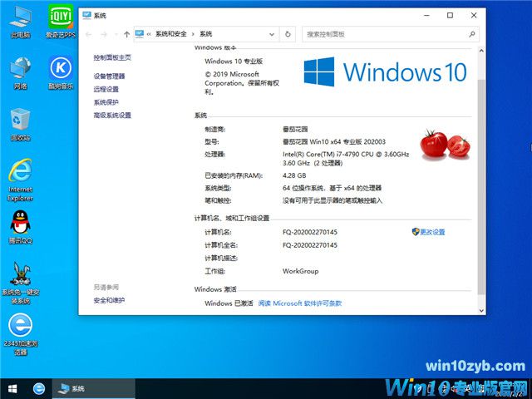The image size is (532, 399).
Task: Open 设备管理器 link
Action: click(109, 76)
